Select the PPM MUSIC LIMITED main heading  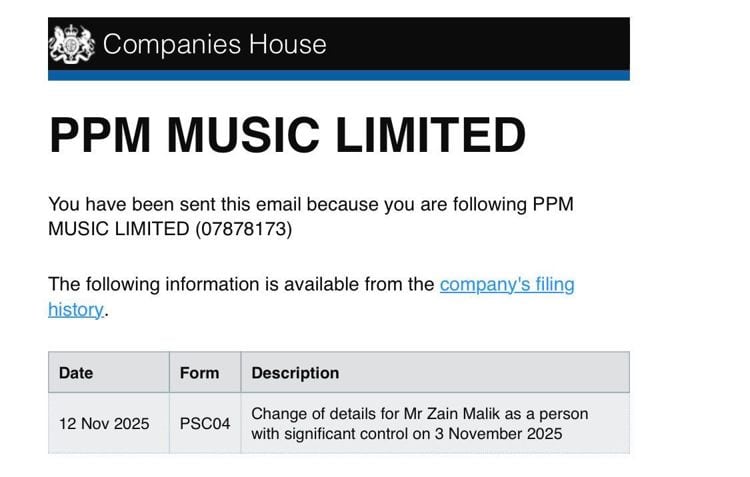pyautogui.click(x=287, y=136)
